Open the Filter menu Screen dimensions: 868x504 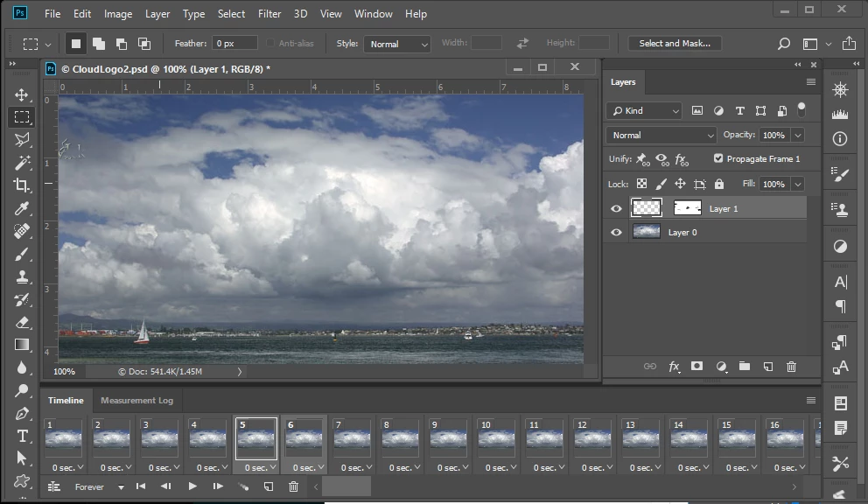pyautogui.click(x=269, y=14)
